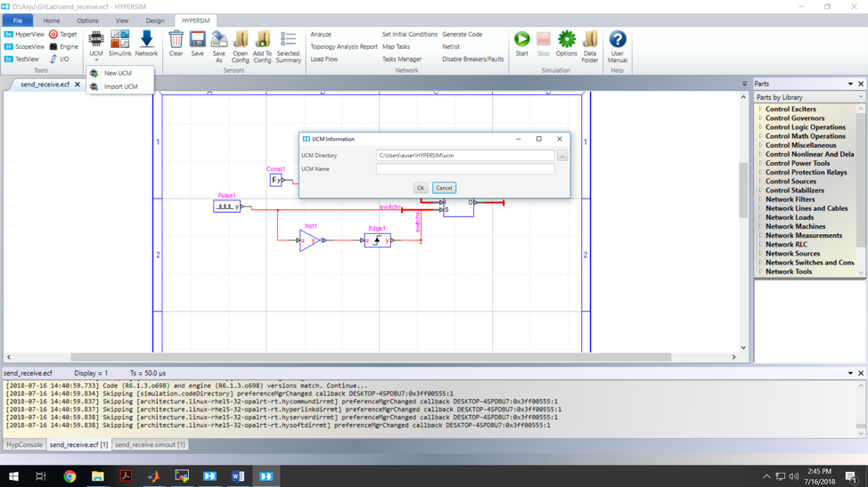
Task: Click Netlist
Action: pyautogui.click(x=451, y=47)
